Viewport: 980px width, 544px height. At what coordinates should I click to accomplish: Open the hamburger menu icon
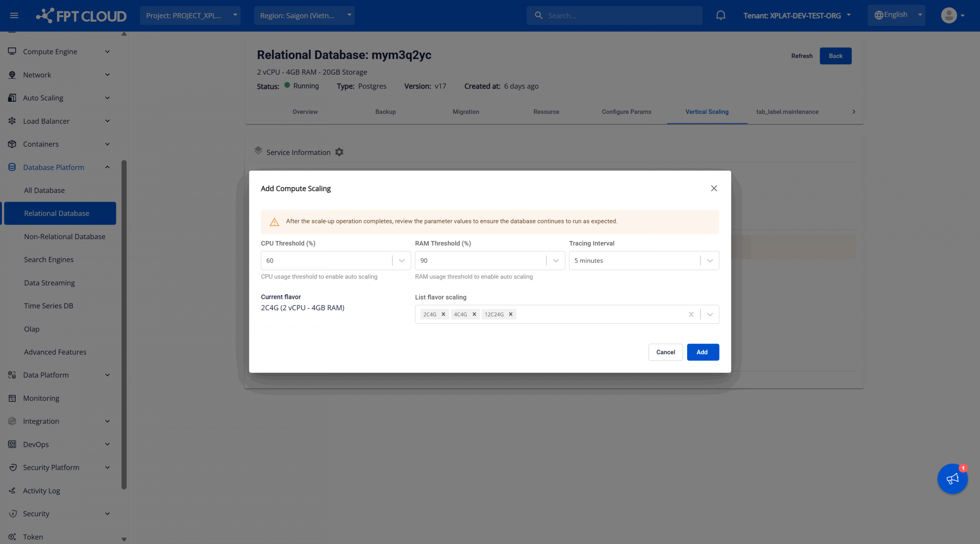point(14,15)
